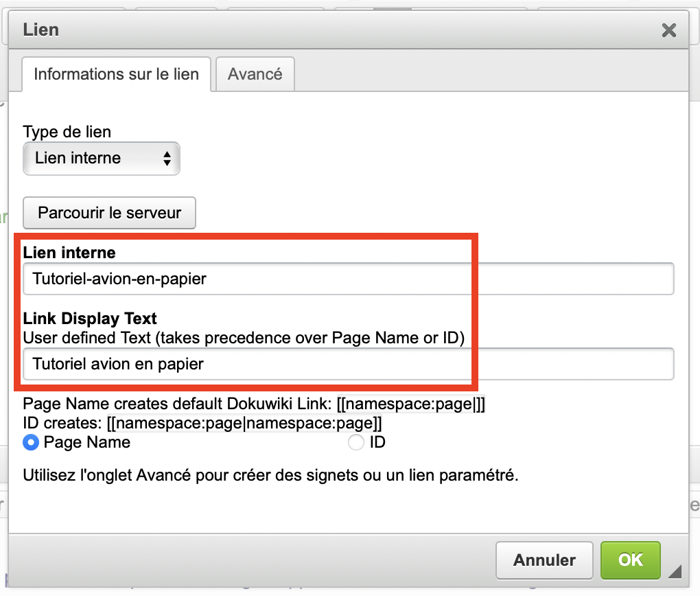The height and width of the screenshot is (596, 700).
Task: Click the Parcourir le serveur button
Action: 110,213
